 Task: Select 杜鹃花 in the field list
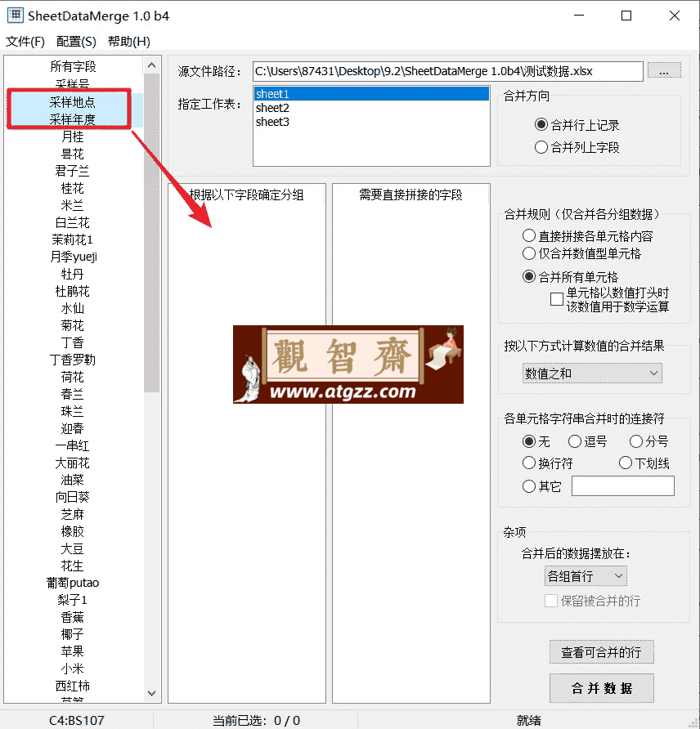73,291
